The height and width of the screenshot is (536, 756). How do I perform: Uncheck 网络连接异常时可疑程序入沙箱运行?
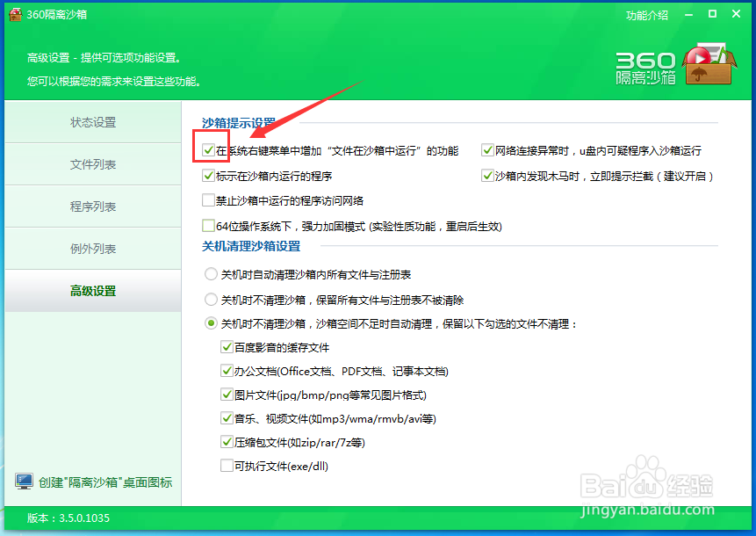[x=488, y=149]
